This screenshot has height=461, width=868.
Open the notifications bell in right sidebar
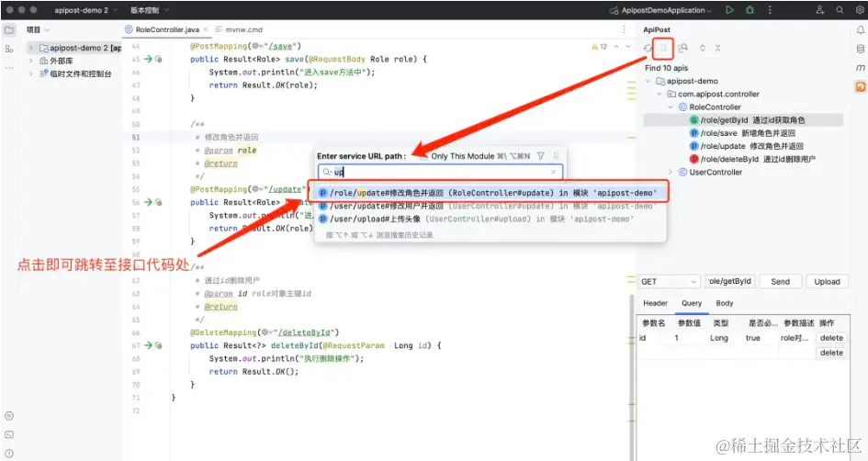point(861,30)
